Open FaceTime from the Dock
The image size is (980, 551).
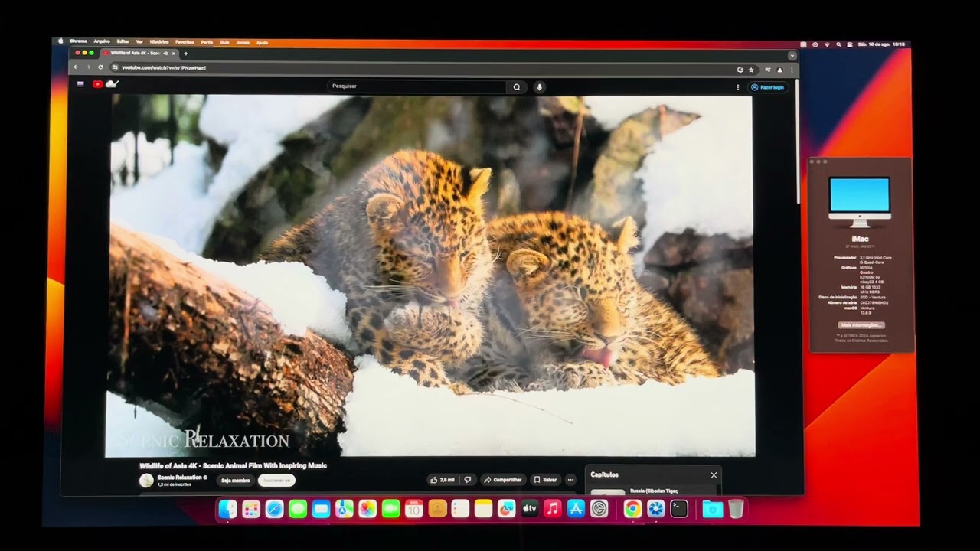click(x=390, y=509)
